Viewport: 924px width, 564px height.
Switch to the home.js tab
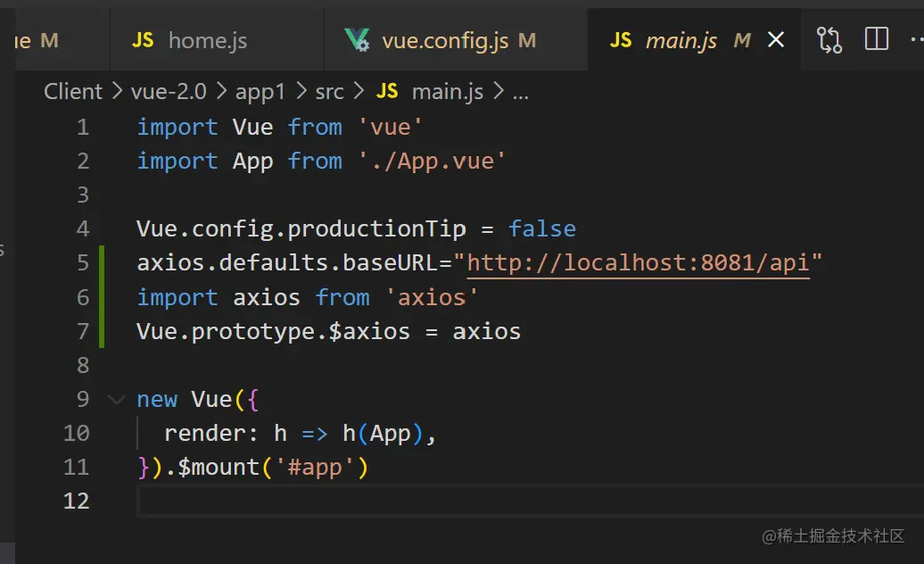pyautogui.click(x=216, y=40)
